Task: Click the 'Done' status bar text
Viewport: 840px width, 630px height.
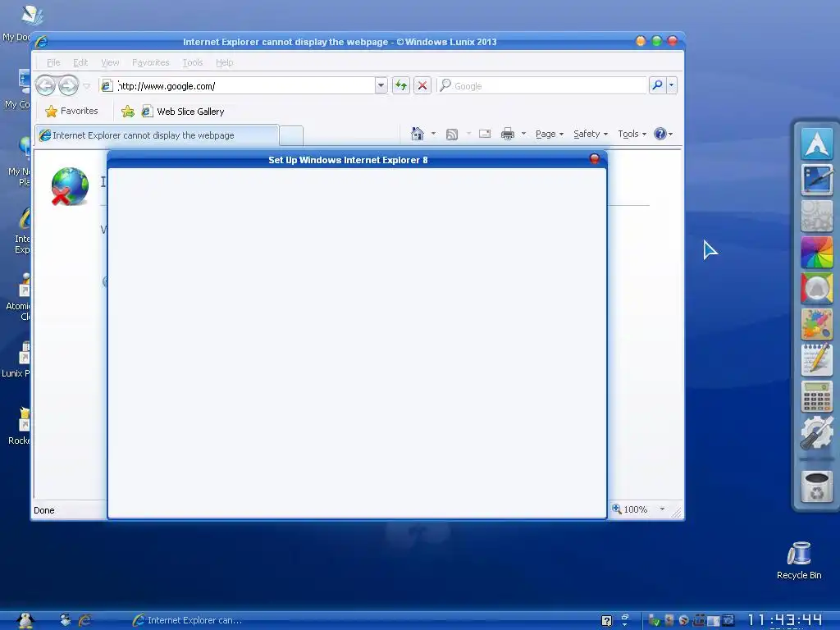Action: point(44,510)
